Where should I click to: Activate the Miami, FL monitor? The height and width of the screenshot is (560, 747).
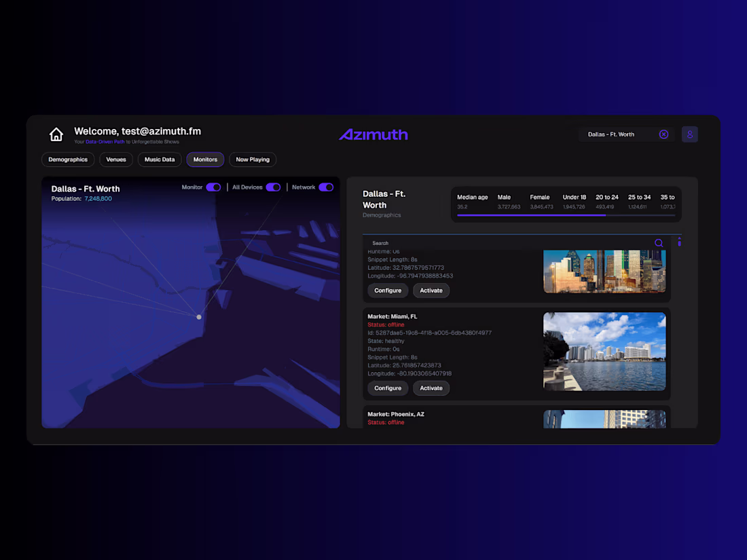431,388
